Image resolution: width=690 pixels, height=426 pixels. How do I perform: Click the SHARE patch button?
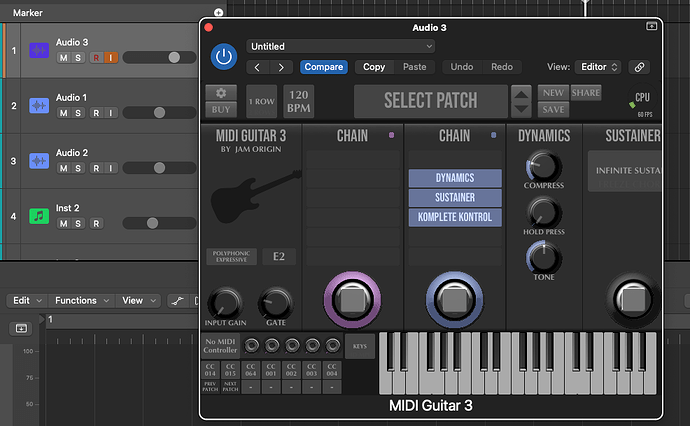click(x=586, y=93)
